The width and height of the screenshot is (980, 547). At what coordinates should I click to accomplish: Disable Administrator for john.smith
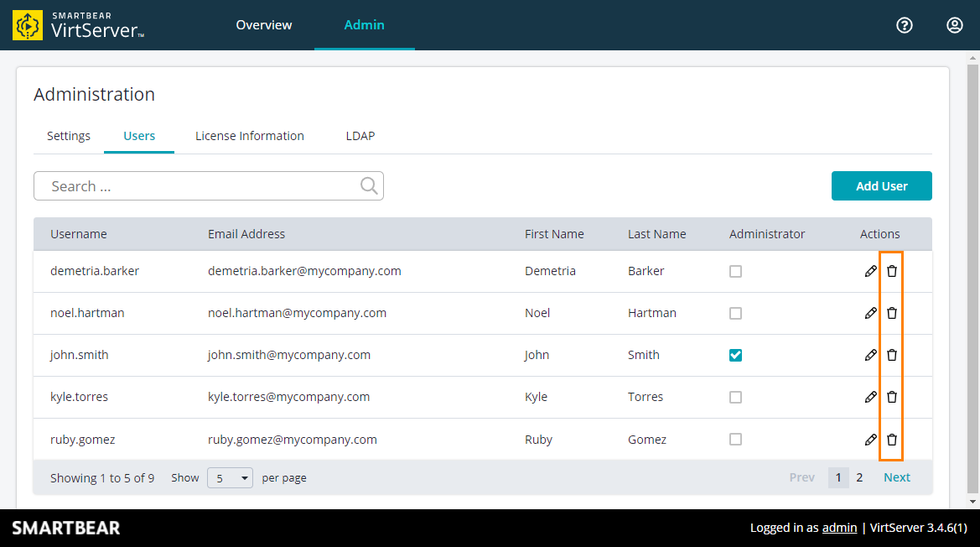coord(735,354)
